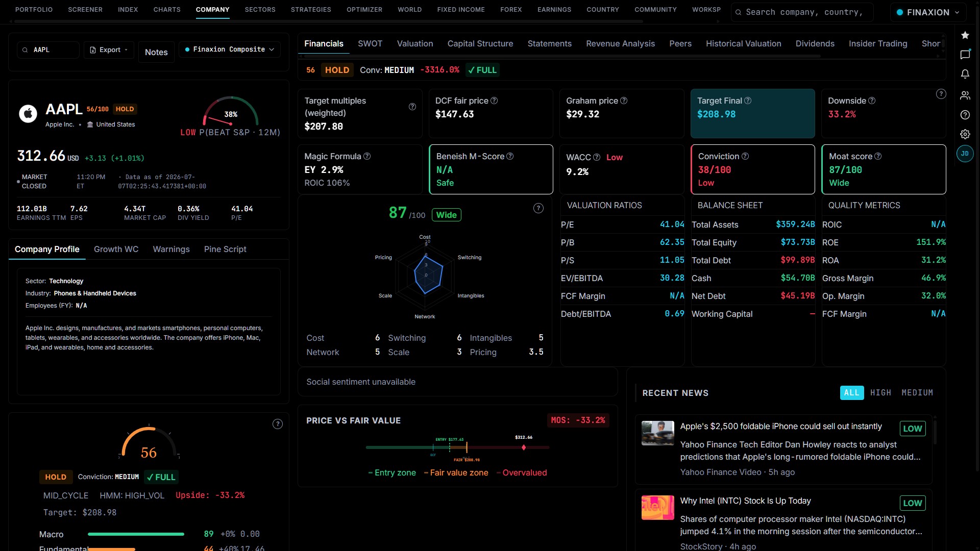Click the HOLD badge beside AAPL ticker
The width and height of the screenshot is (980, 551).
point(125,109)
